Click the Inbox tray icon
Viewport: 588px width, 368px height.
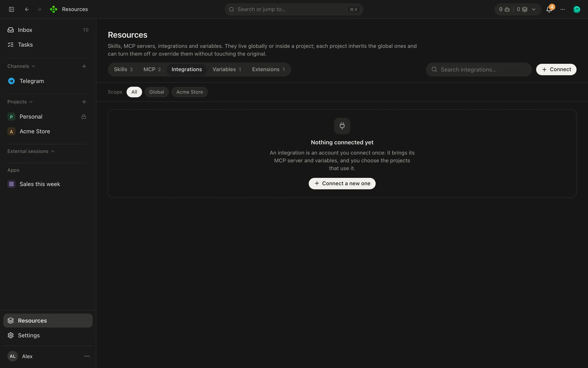click(11, 30)
